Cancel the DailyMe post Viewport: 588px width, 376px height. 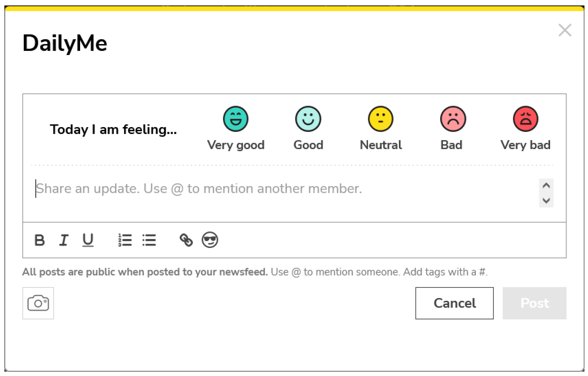tap(454, 303)
